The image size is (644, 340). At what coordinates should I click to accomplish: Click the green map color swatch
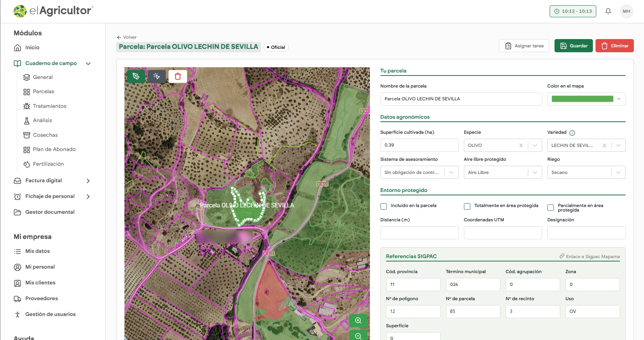coord(582,99)
